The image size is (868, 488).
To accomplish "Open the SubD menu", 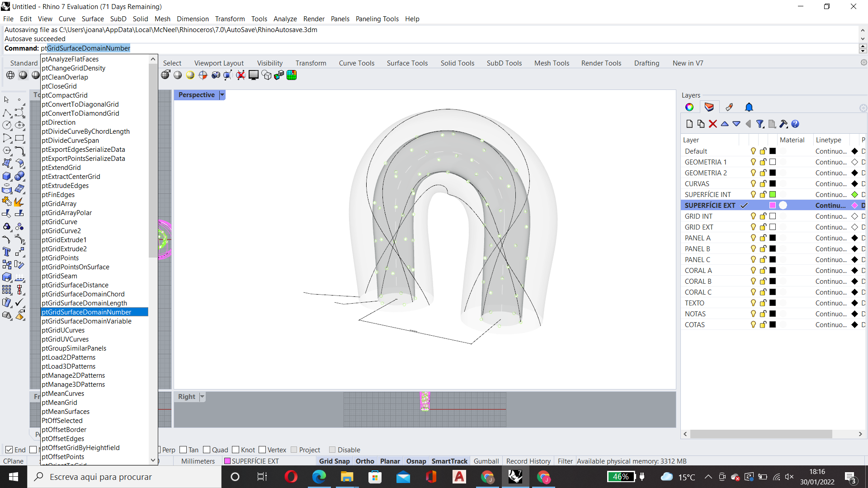I will coord(118,19).
